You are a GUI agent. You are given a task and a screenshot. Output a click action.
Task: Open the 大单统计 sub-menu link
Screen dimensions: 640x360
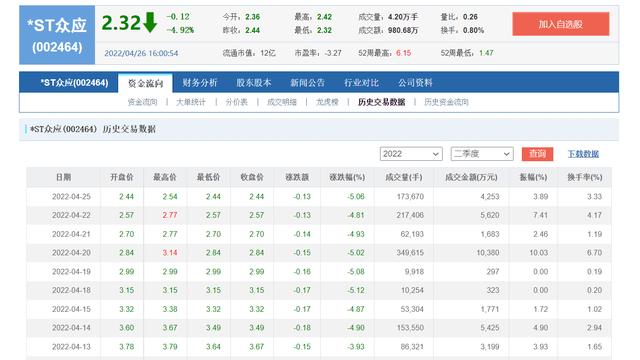(191, 102)
